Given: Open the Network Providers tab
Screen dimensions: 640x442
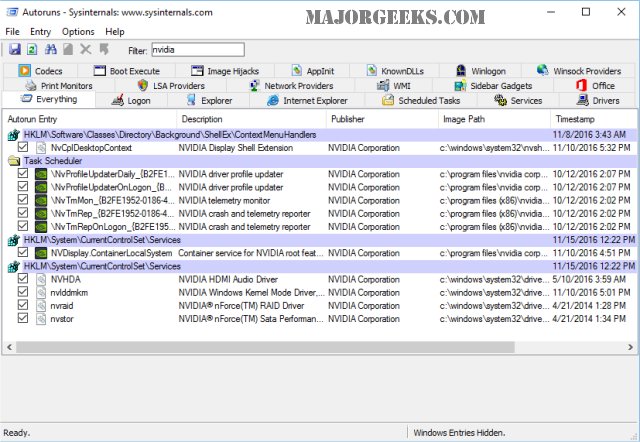Looking at the screenshot, I should click(291, 86).
